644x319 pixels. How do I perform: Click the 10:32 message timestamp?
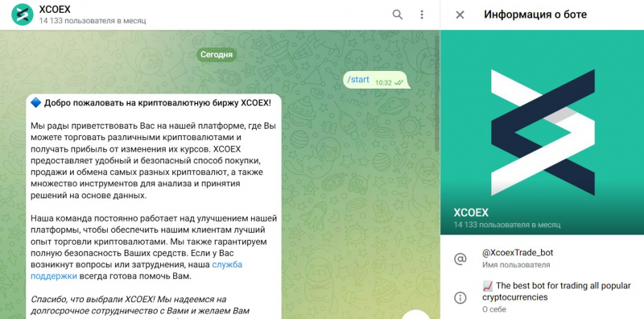[x=383, y=83]
